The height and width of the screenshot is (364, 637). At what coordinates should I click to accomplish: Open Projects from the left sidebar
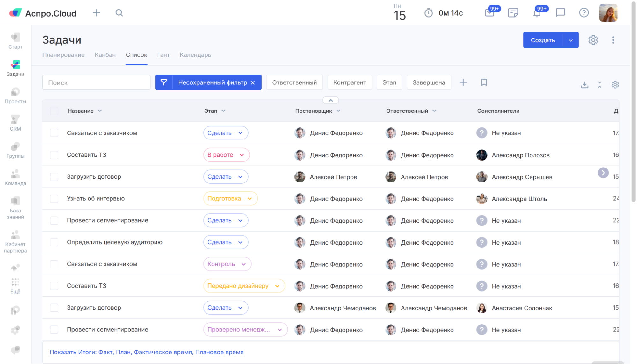click(x=15, y=96)
